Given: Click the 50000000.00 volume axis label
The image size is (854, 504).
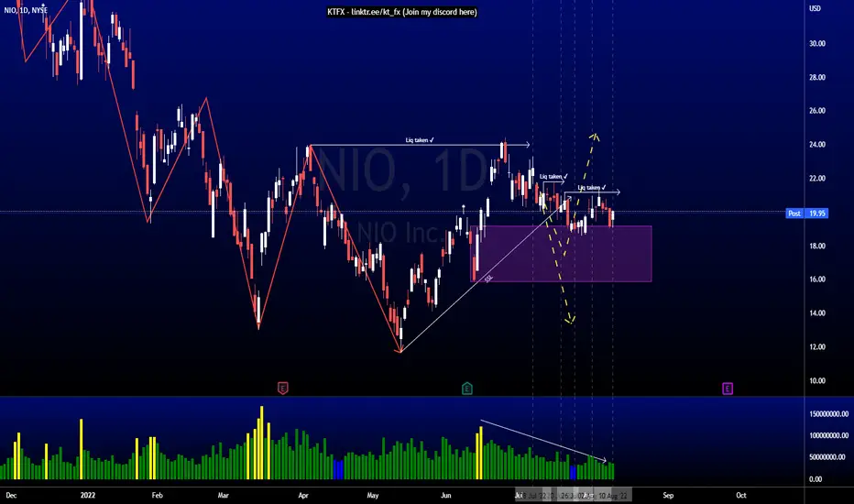Looking at the screenshot, I should pos(828,457).
